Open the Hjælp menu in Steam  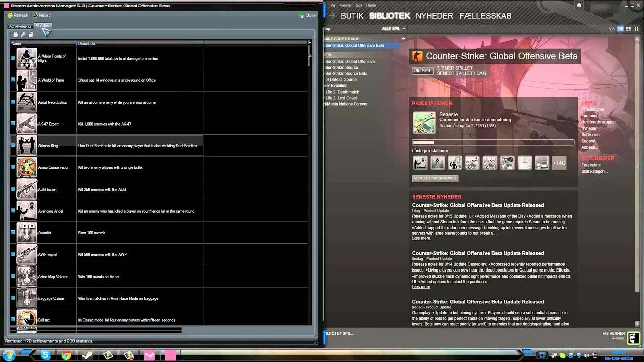(371, 5)
